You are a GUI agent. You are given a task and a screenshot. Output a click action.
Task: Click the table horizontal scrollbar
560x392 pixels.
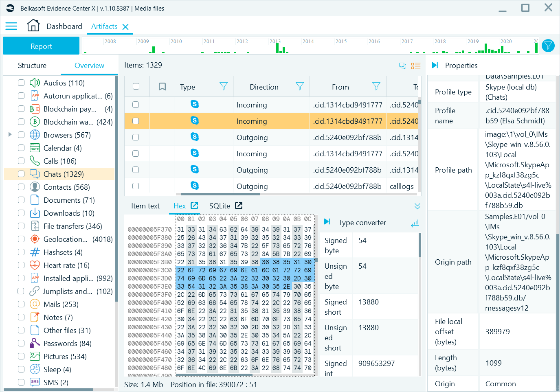point(220,194)
